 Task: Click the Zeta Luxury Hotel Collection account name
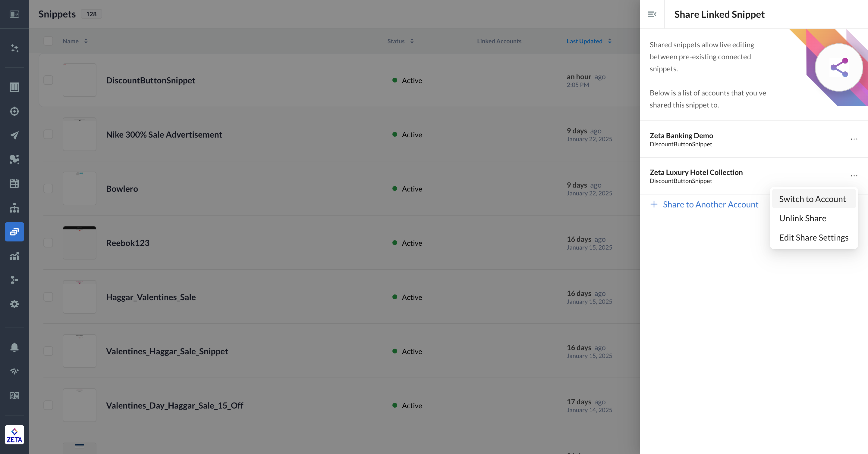coord(696,172)
